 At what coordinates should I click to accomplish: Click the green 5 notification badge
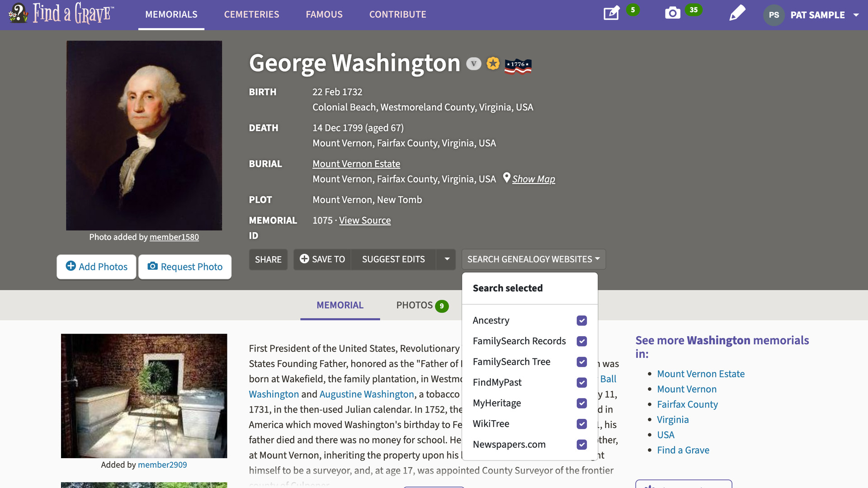click(633, 10)
